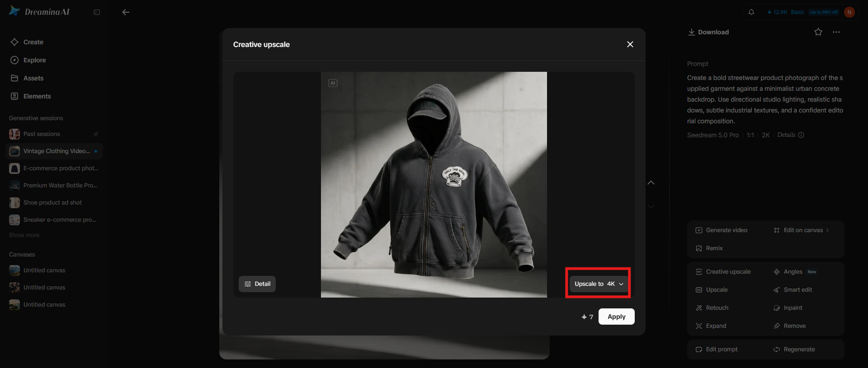Open upgrade offer 'Up to 98% off'

coord(824,12)
